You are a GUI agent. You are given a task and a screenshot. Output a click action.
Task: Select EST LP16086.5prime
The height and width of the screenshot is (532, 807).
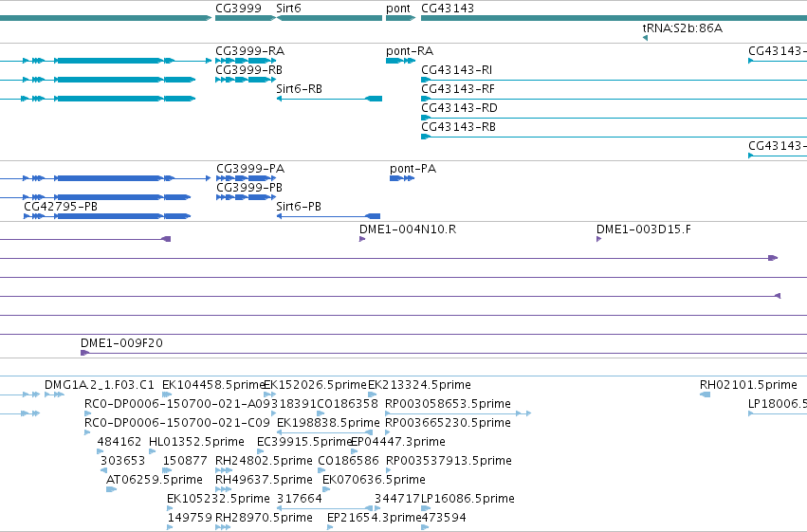426,509
